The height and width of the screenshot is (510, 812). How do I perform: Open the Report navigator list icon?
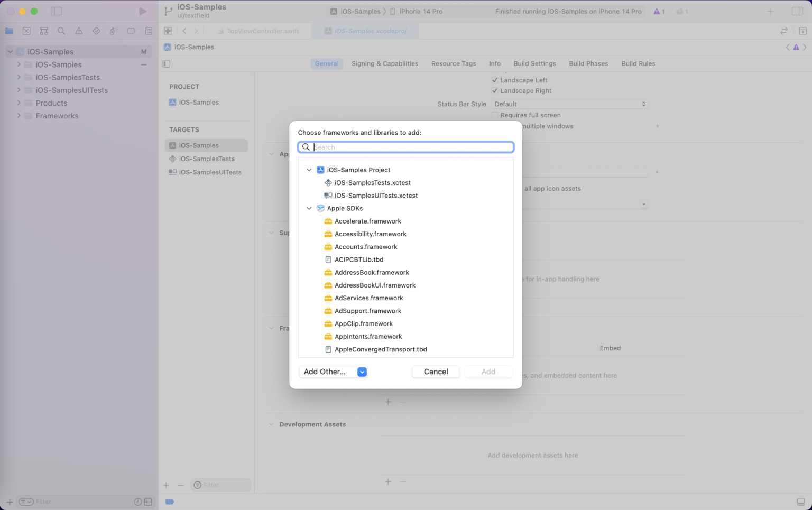(x=149, y=31)
